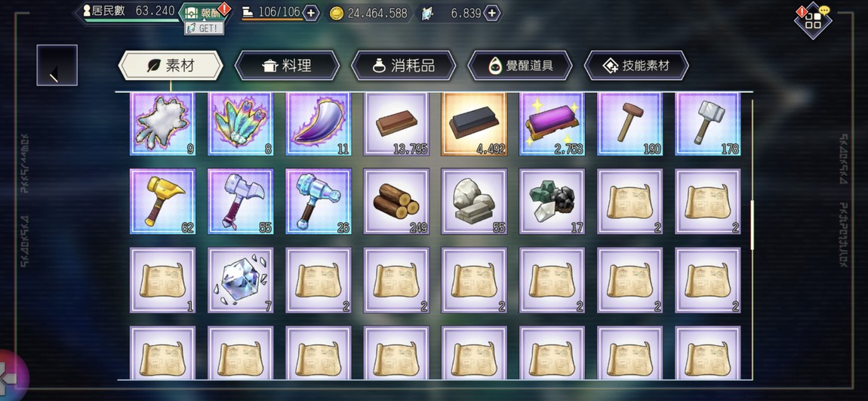Screen dimensions: 868x401
Task: Select the golden hammer item with 62
Action: (163, 202)
